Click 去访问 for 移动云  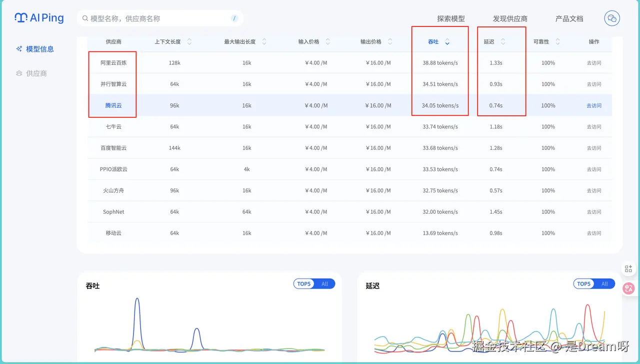[594, 233]
